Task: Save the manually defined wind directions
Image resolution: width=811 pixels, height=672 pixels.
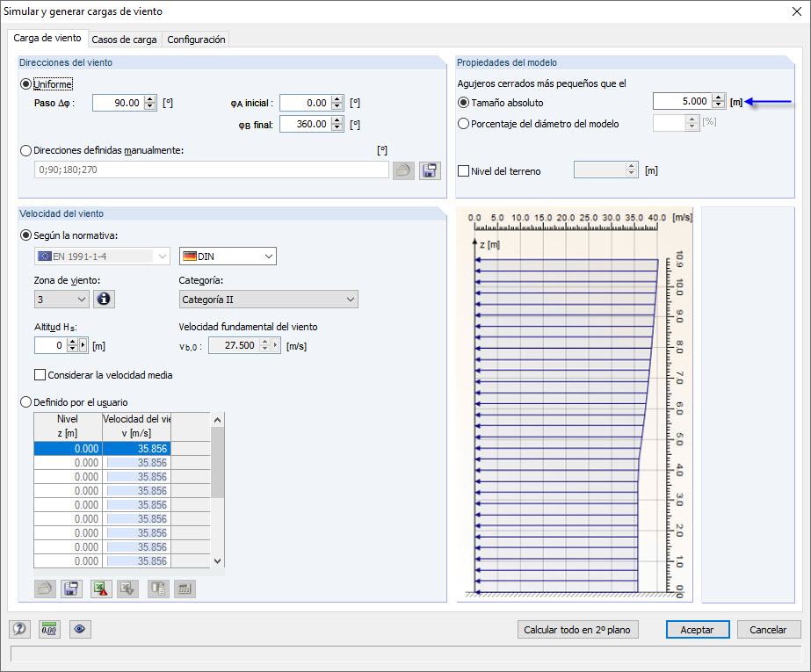Action: (x=430, y=170)
